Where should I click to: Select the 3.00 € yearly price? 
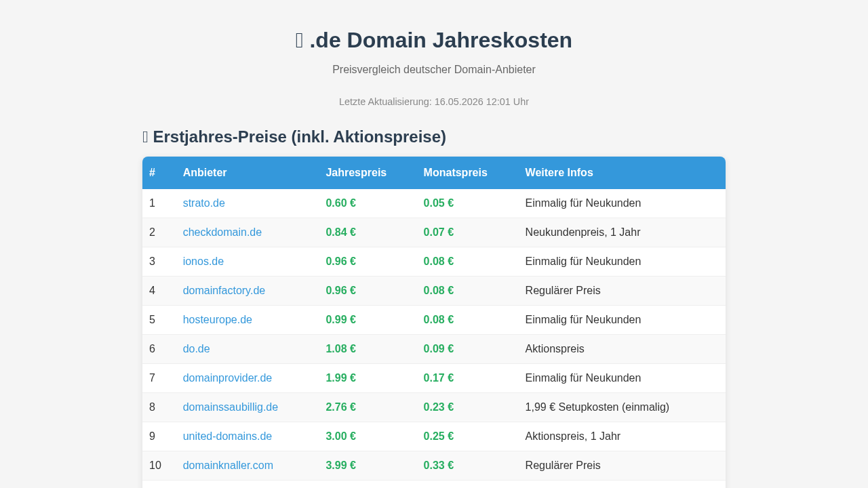[x=340, y=436]
